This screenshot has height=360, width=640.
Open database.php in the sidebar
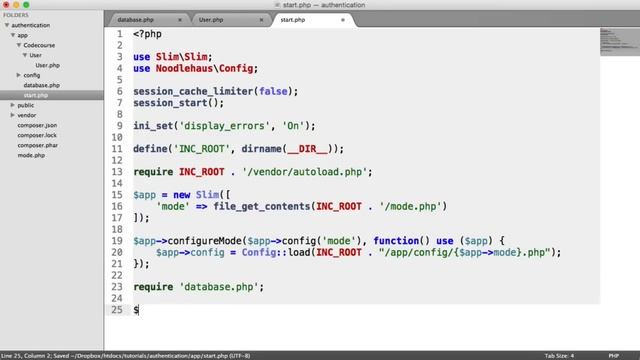[x=42, y=85]
